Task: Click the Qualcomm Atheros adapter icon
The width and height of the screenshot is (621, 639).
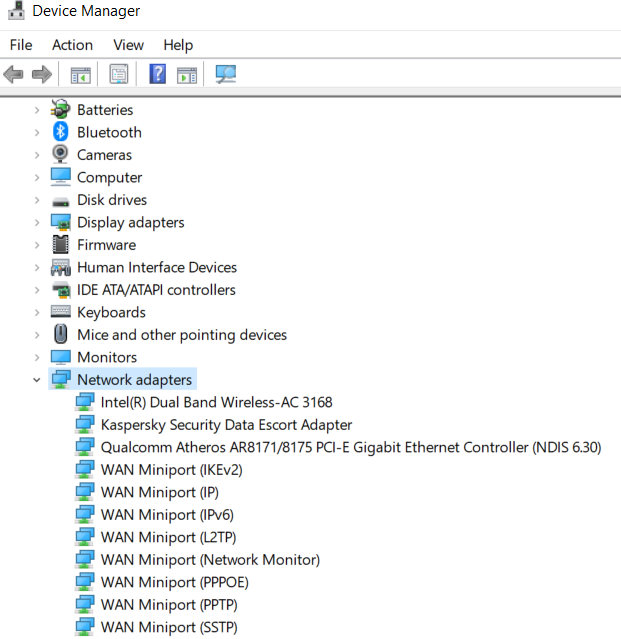Action: (85, 447)
